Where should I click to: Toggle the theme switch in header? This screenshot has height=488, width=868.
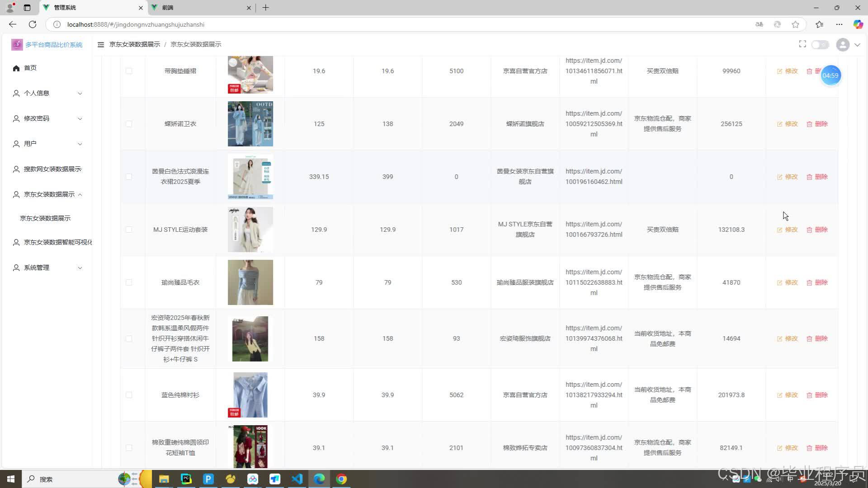[820, 44]
